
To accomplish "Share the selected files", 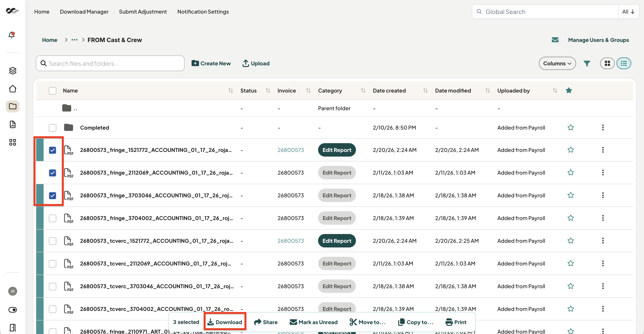I will point(266,322).
